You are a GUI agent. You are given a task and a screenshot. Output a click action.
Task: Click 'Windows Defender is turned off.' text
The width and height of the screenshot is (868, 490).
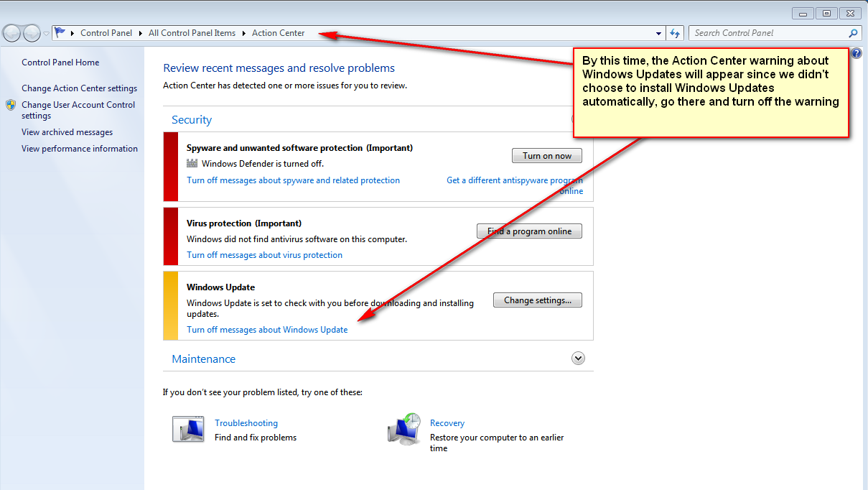(263, 164)
